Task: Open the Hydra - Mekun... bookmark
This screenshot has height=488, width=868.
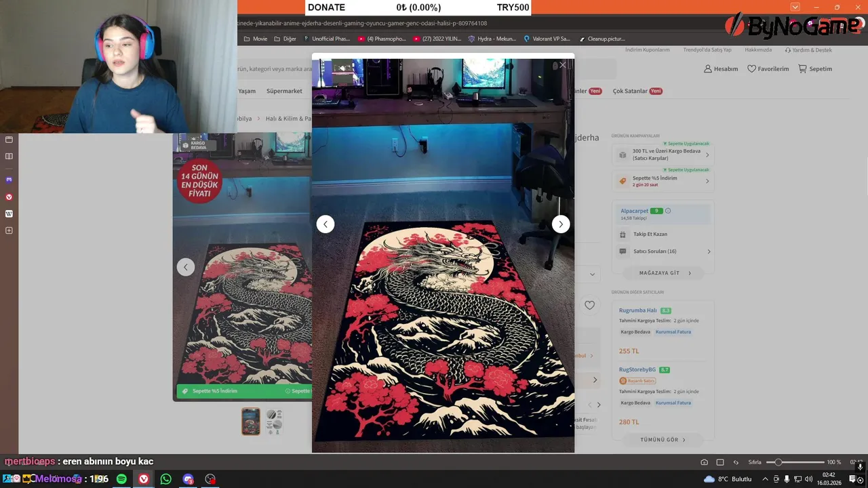Action: pyautogui.click(x=492, y=39)
